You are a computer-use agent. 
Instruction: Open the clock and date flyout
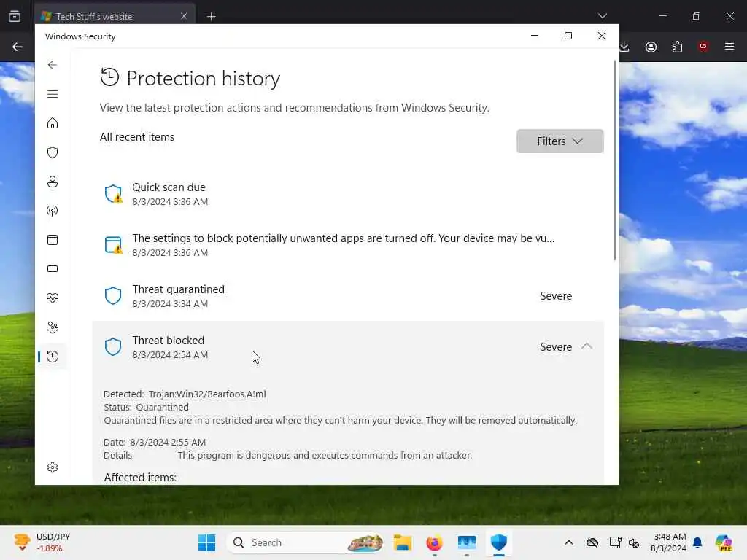click(x=668, y=542)
